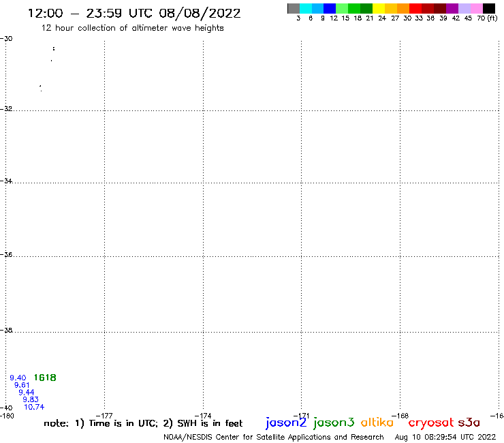Click the lavender legend color swatch
Screen dimensions: 504x443
click(464, 8)
